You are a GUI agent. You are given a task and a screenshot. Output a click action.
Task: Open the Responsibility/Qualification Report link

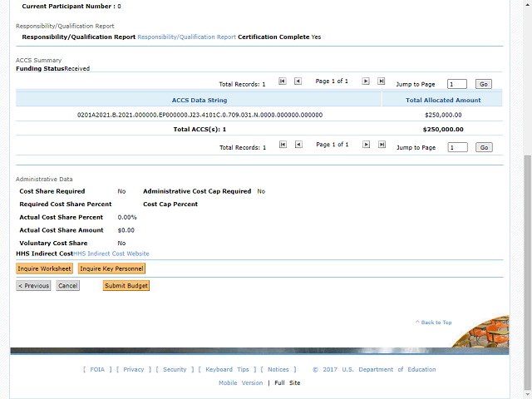click(186, 37)
